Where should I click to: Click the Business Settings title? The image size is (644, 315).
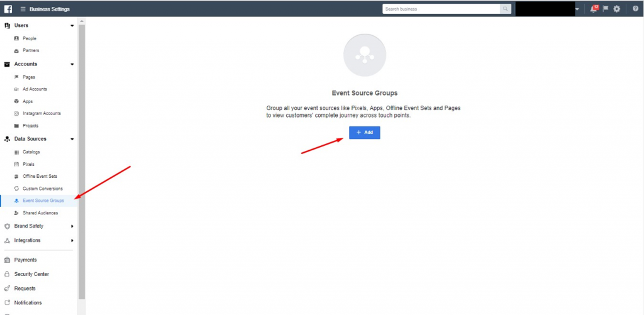(50, 9)
